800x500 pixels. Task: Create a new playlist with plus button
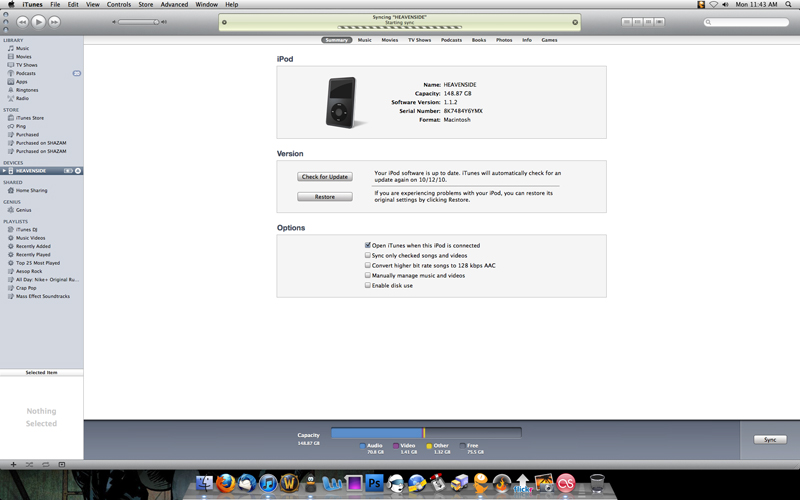[13, 464]
